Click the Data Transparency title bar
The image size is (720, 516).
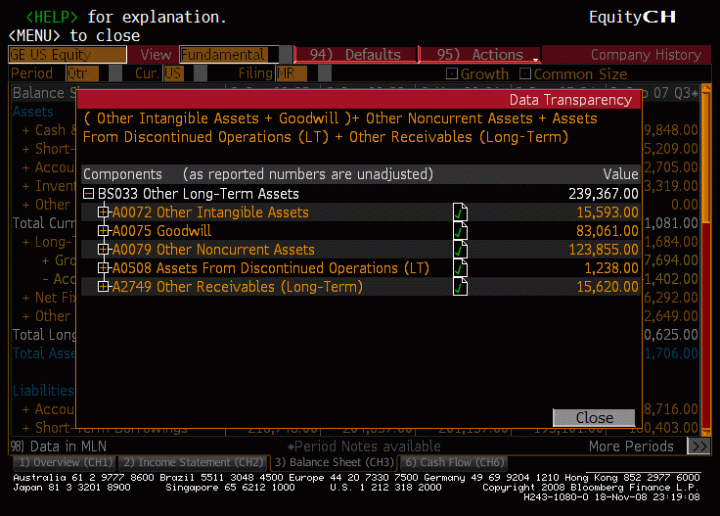(x=359, y=100)
